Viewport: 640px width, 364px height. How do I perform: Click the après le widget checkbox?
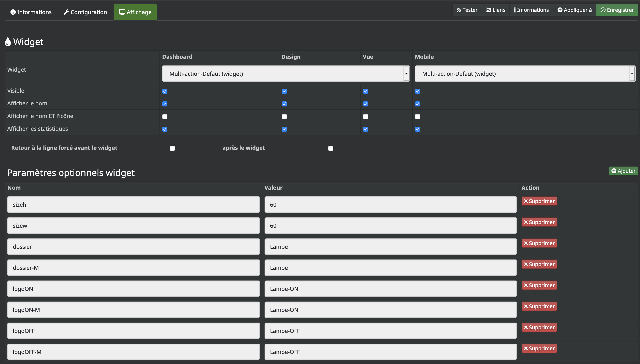[x=331, y=148]
